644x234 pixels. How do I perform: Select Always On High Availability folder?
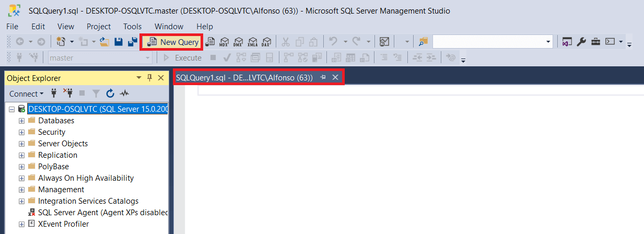[86, 178]
